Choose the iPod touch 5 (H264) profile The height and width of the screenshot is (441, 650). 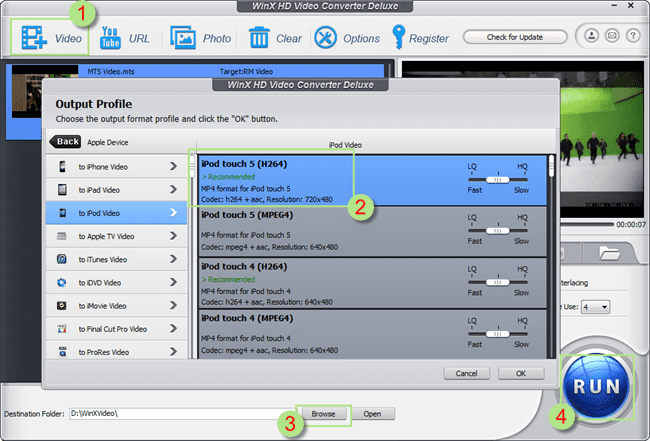[x=372, y=181]
